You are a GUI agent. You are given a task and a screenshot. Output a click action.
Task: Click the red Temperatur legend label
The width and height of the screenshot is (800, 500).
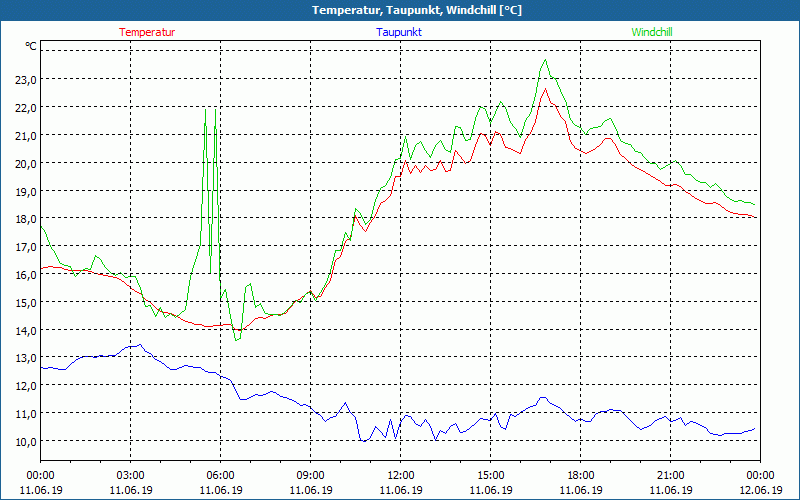[x=147, y=32]
